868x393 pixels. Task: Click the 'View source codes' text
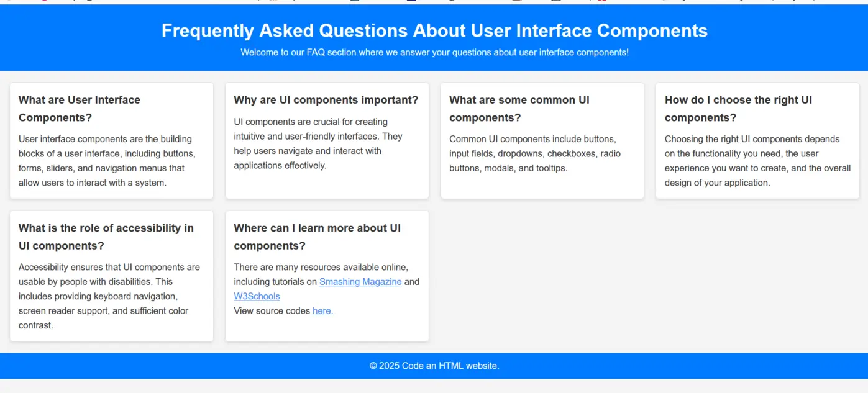[x=272, y=311]
